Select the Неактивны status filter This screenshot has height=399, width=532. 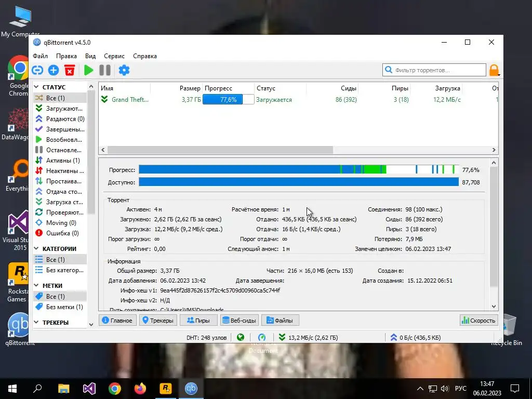60,170
